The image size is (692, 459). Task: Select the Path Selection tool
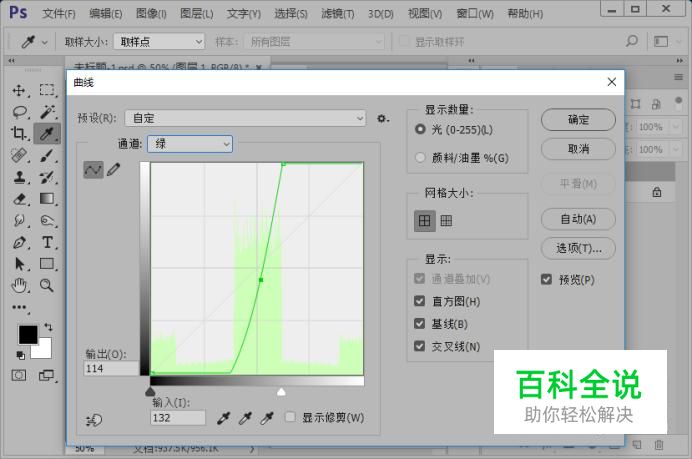coord(19,264)
